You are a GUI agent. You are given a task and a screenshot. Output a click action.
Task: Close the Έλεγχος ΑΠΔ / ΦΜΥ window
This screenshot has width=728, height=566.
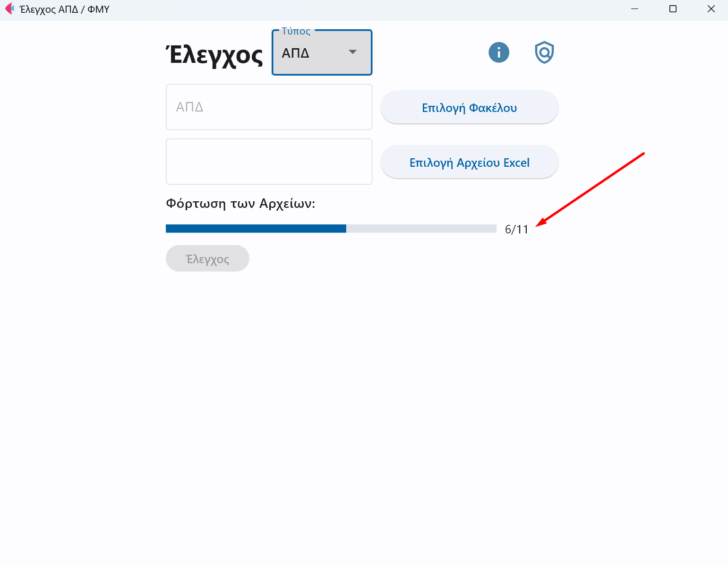point(711,9)
